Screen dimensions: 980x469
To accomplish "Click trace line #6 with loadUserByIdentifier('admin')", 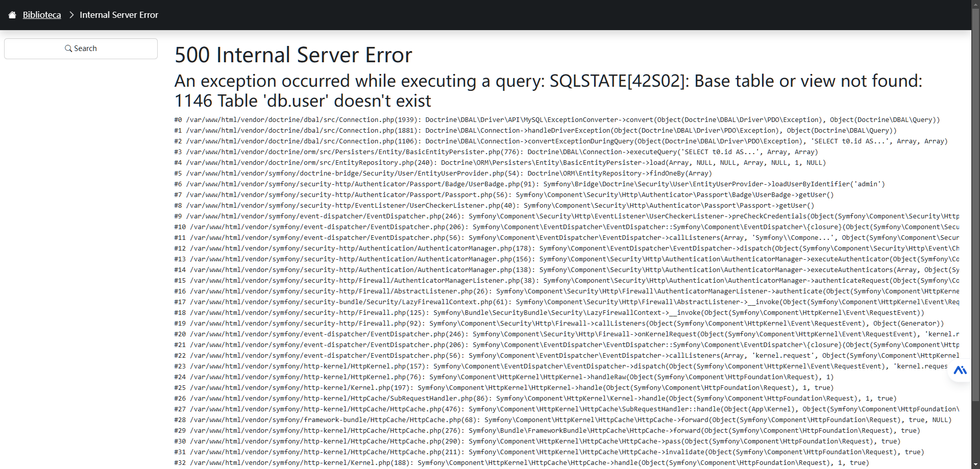I will coord(530,184).
